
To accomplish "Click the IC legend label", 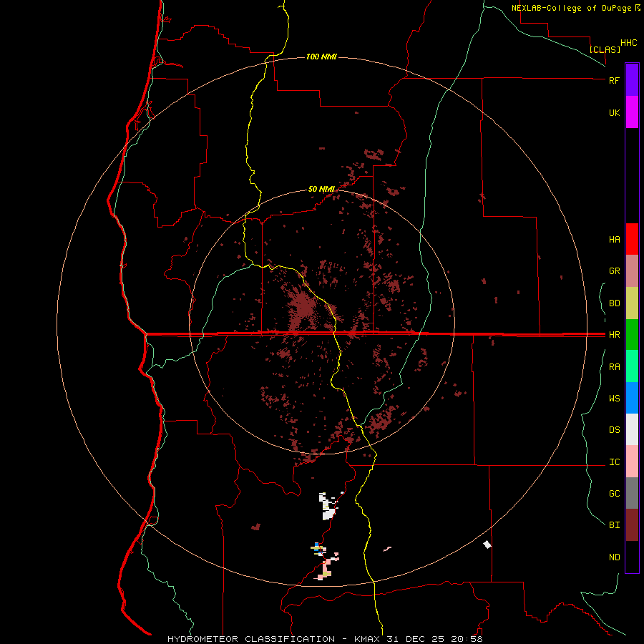I will click(x=614, y=462).
